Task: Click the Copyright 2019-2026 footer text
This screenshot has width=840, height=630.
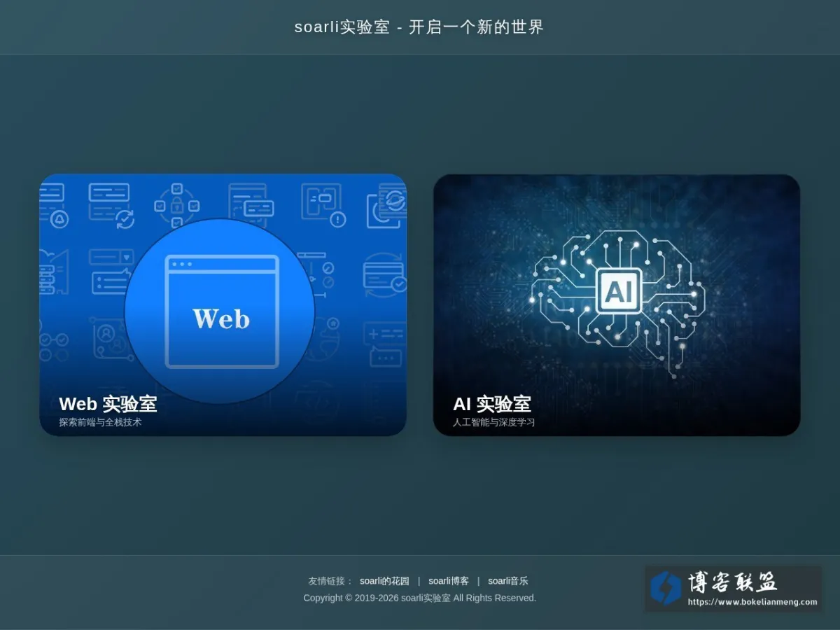Action: (420, 598)
